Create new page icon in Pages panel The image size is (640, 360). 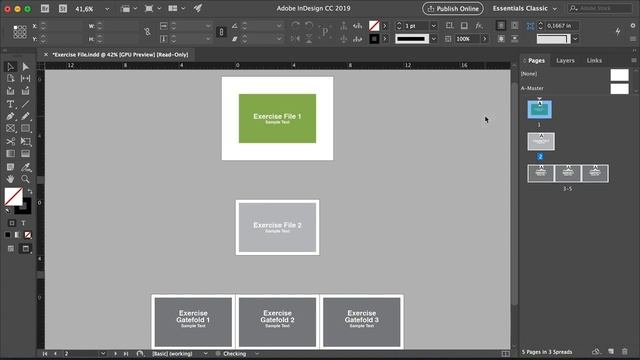[611, 351]
